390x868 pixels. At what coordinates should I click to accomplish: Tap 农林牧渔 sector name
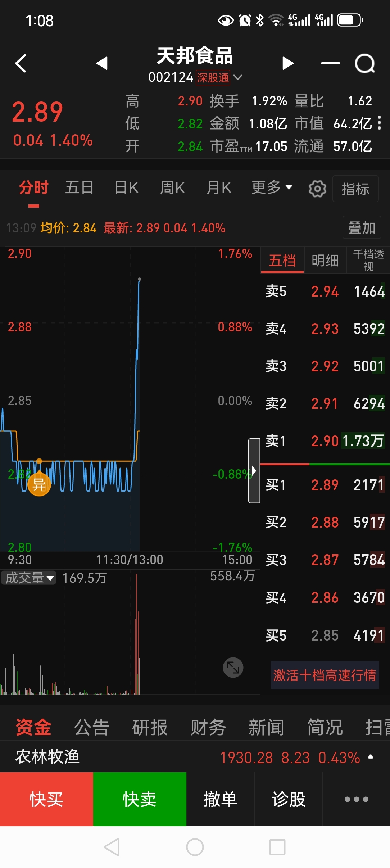coord(47,757)
